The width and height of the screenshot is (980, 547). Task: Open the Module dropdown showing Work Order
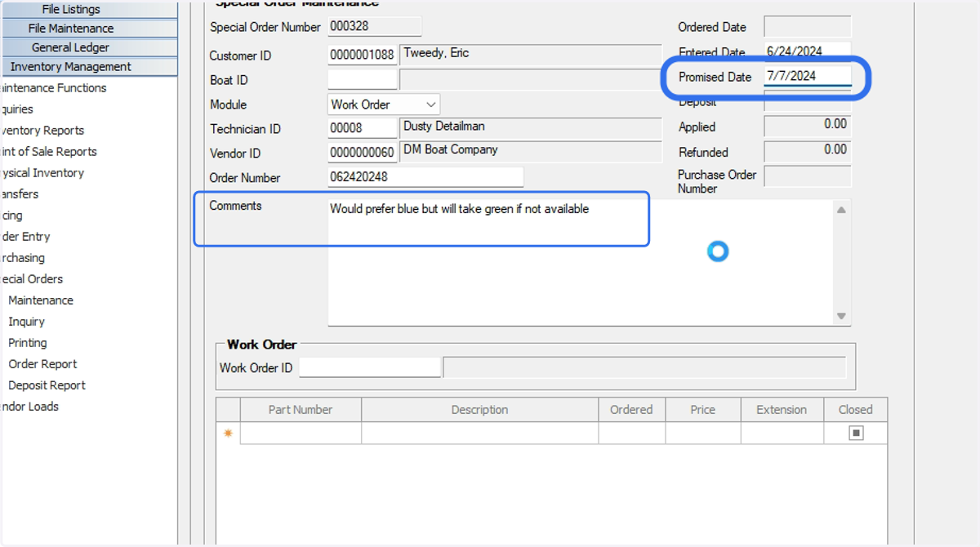pos(384,105)
